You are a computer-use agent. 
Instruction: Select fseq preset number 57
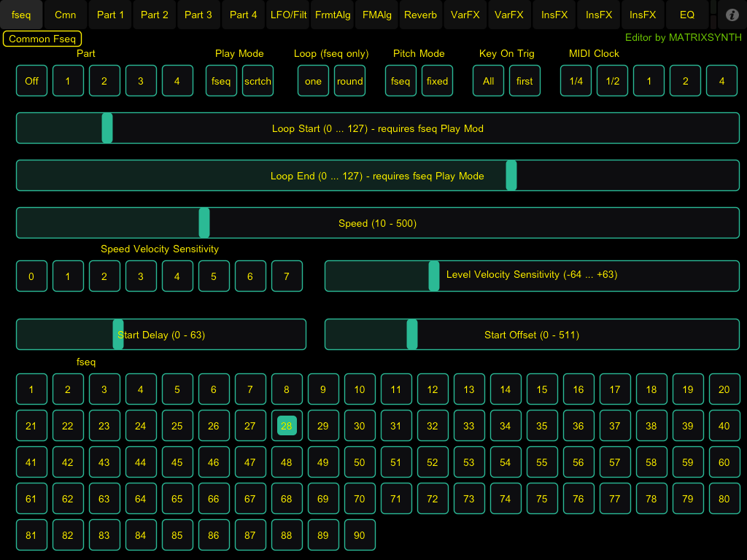pyautogui.click(x=615, y=462)
